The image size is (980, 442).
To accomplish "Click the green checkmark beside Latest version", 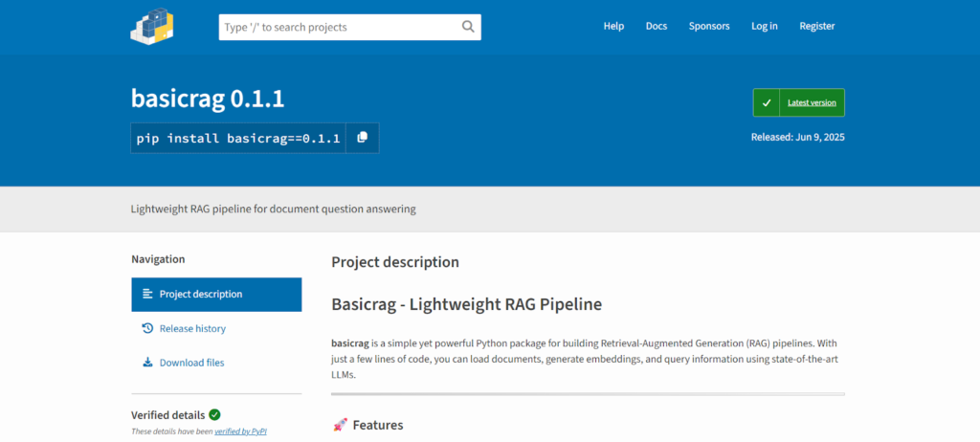I will [x=767, y=102].
